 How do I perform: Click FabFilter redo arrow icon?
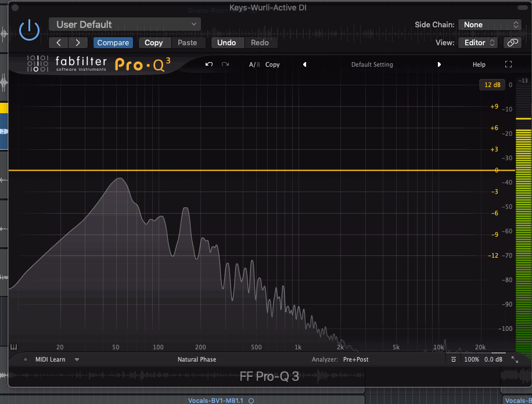coord(225,64)
